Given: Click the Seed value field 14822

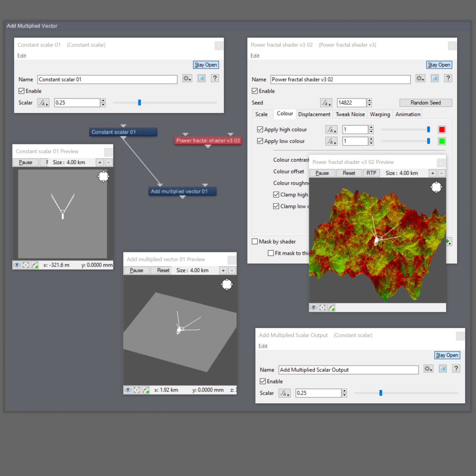Looking at the screenshot, I should 351,103.
